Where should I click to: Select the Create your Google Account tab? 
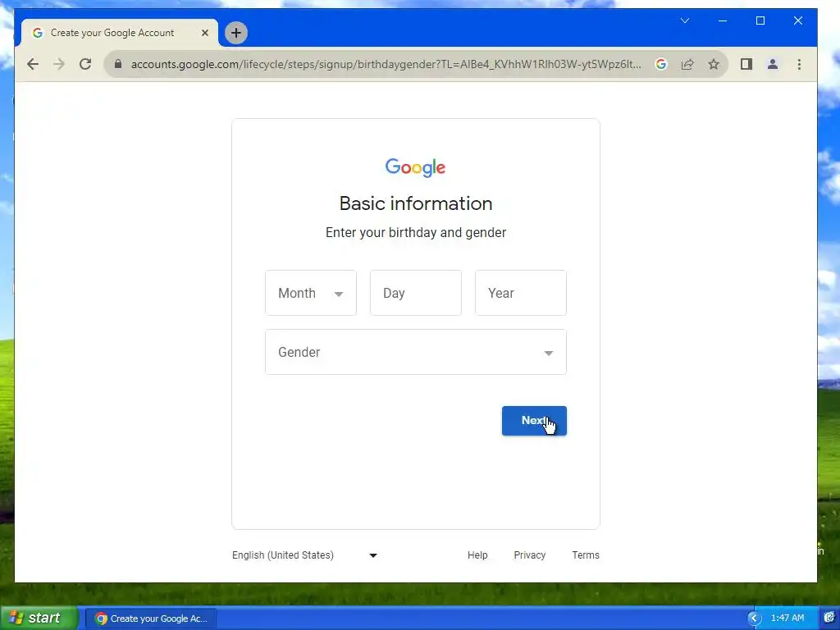119,33
